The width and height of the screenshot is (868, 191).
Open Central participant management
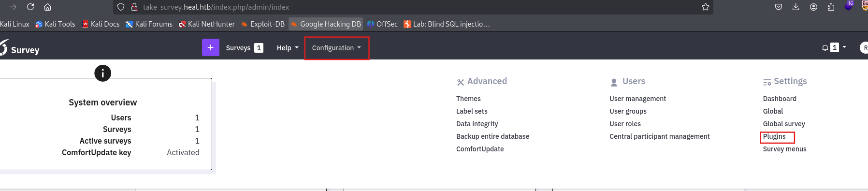pos(659,136)
